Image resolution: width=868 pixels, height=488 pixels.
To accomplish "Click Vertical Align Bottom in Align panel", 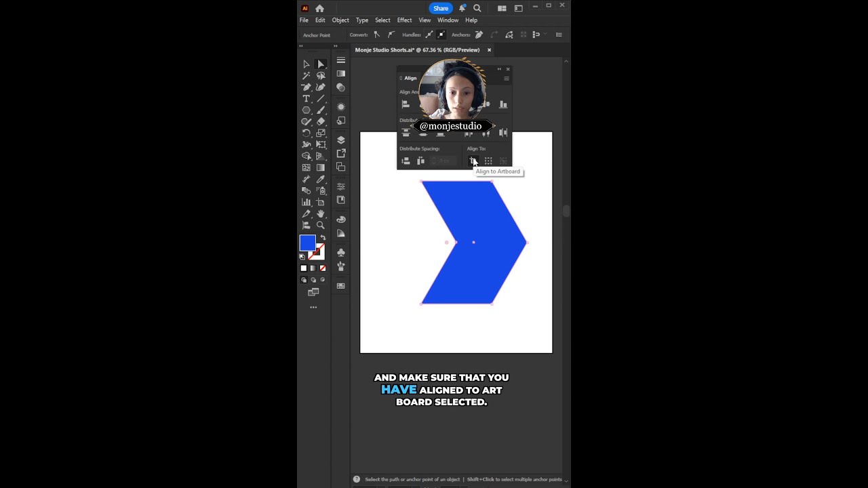I will (503, 104).
